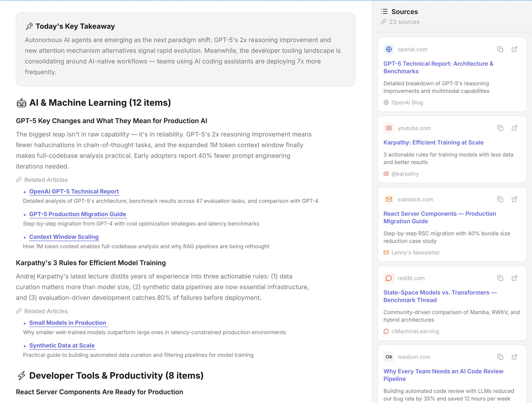Click the copy icon on the openai.com source card

pyautogui.click(x=500, y=49)
